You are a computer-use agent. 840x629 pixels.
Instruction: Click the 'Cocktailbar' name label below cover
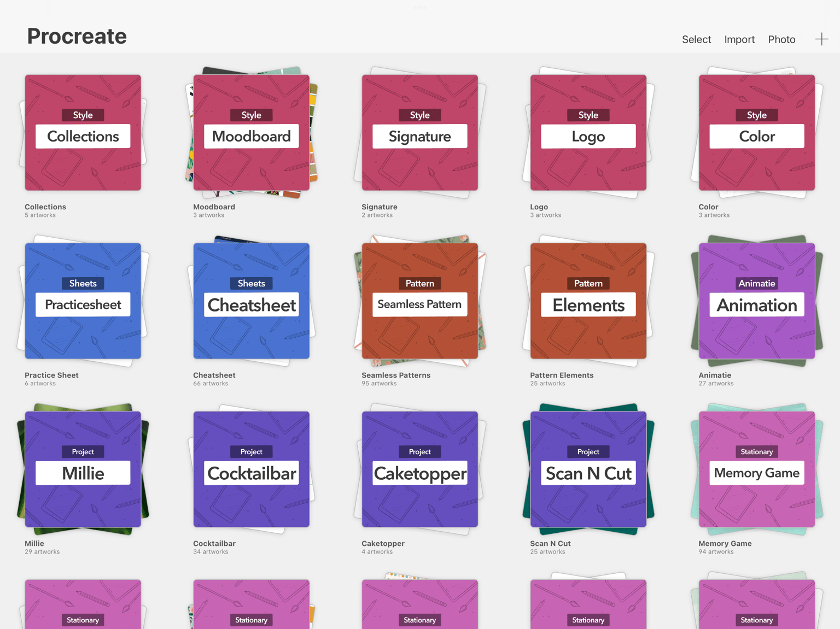(214, 543)
